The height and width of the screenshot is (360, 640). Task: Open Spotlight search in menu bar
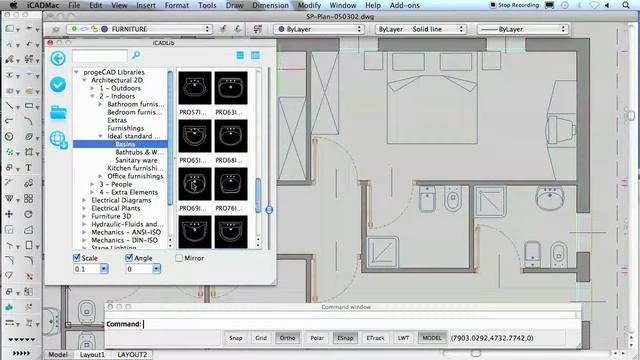[626, 5]
